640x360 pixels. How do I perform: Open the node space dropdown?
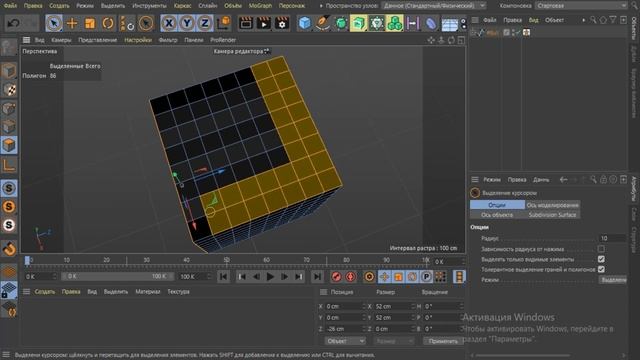coord(434,6)
